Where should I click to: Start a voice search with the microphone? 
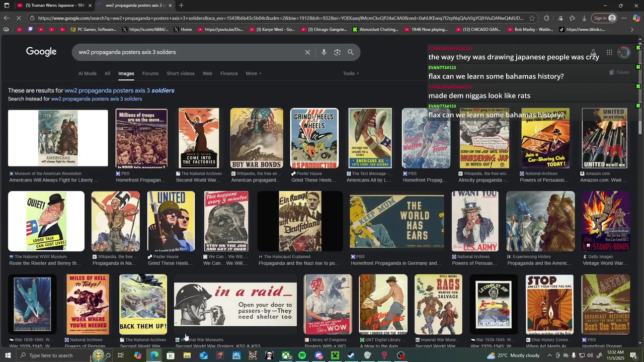tap(324, 52)
